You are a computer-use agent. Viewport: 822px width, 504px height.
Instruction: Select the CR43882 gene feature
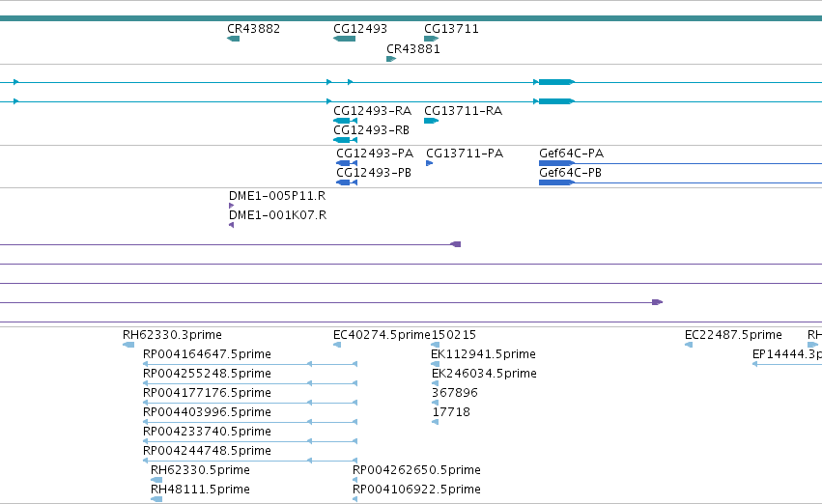(x=234, y=39)
